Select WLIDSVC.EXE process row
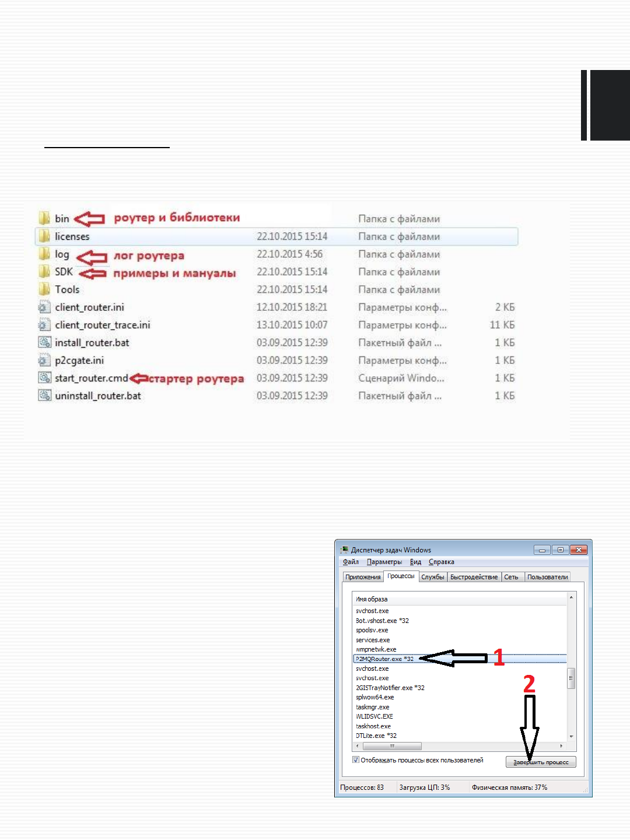Image resolution: width=630 pixels, height=840 pixels. (x=460, y=716)
